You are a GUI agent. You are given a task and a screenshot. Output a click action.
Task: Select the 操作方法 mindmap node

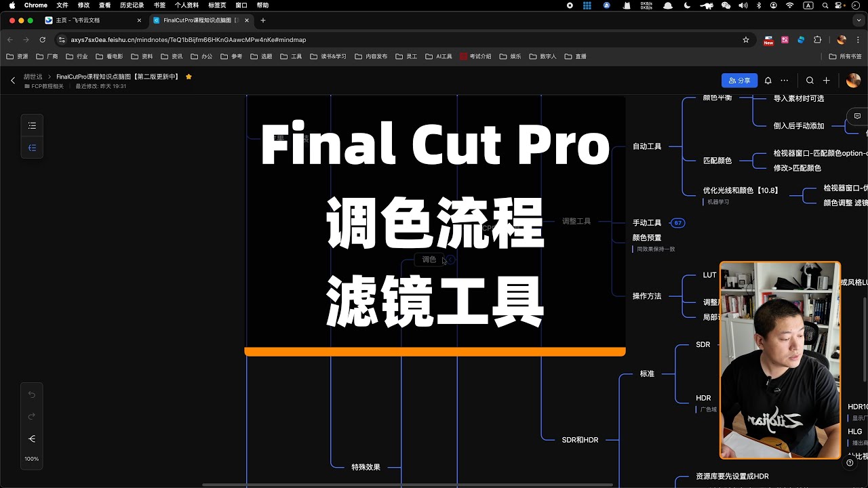pyautogui.click(x=647, y=296)
